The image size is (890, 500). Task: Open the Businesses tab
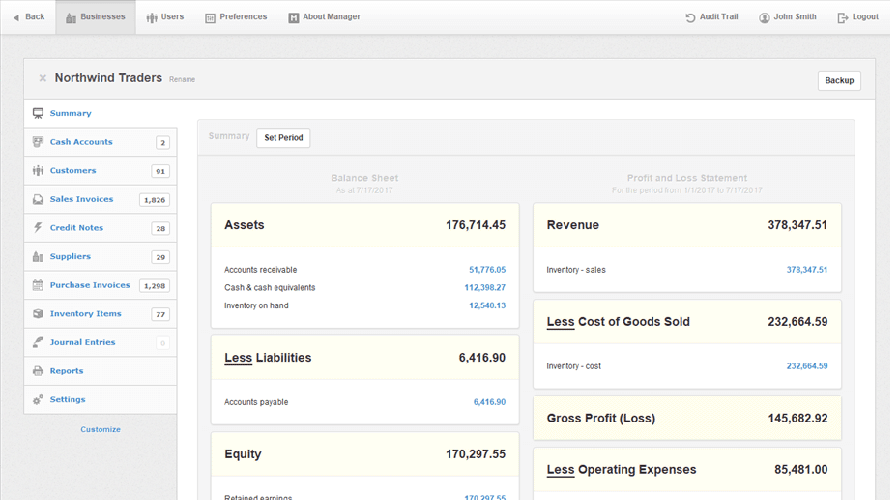point(96,17)
